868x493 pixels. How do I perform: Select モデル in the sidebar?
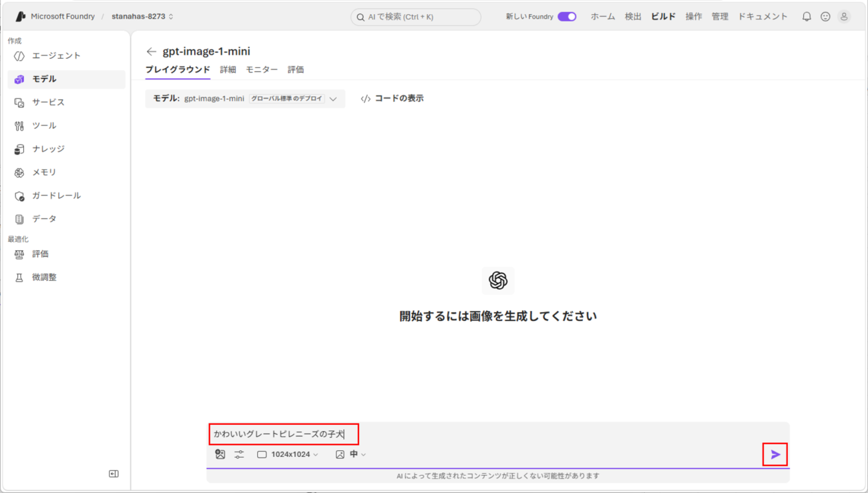point(66,79)
